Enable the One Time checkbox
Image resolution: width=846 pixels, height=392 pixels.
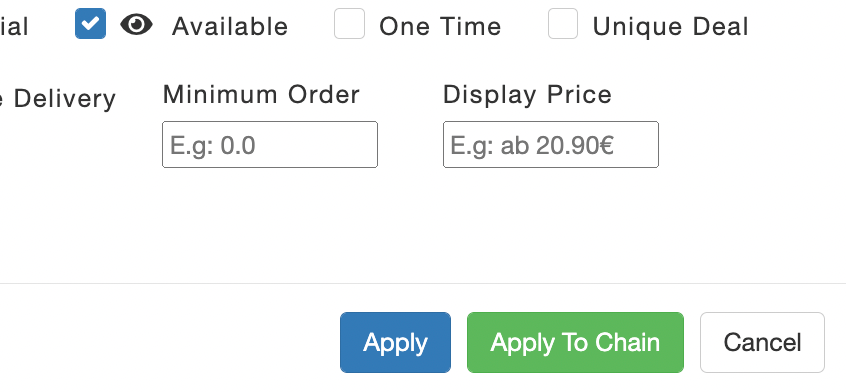[349, 24]
